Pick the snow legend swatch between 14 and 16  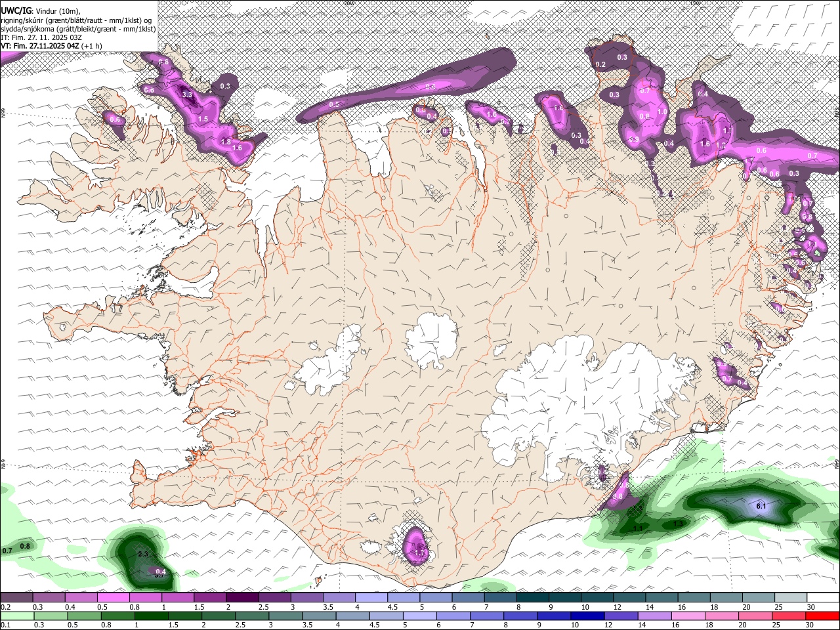661,597
